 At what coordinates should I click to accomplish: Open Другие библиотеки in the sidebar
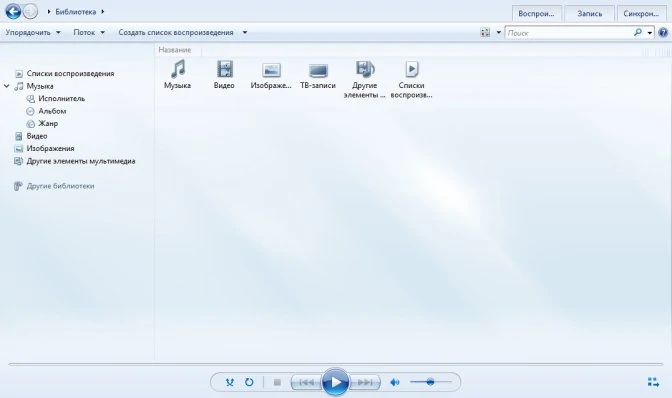pos(54,186)
